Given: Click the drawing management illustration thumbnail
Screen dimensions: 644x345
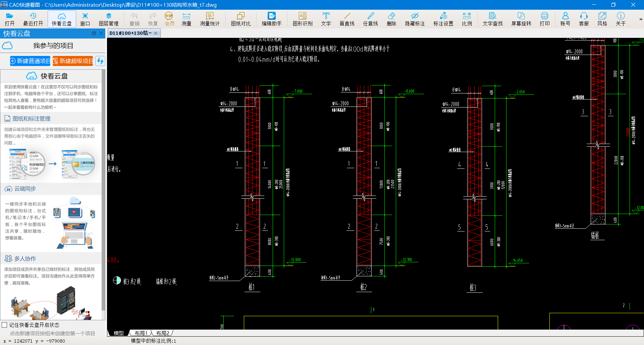Looking at the screenshot, I should pos(52,164).
